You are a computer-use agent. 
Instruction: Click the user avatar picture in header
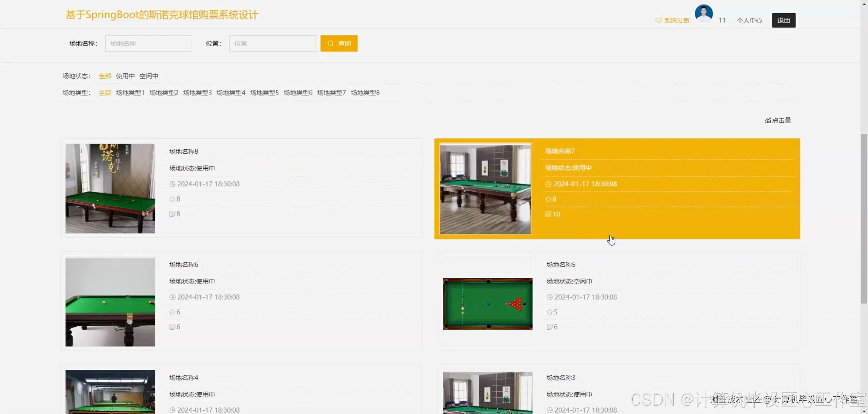click(x=704, y=14)
